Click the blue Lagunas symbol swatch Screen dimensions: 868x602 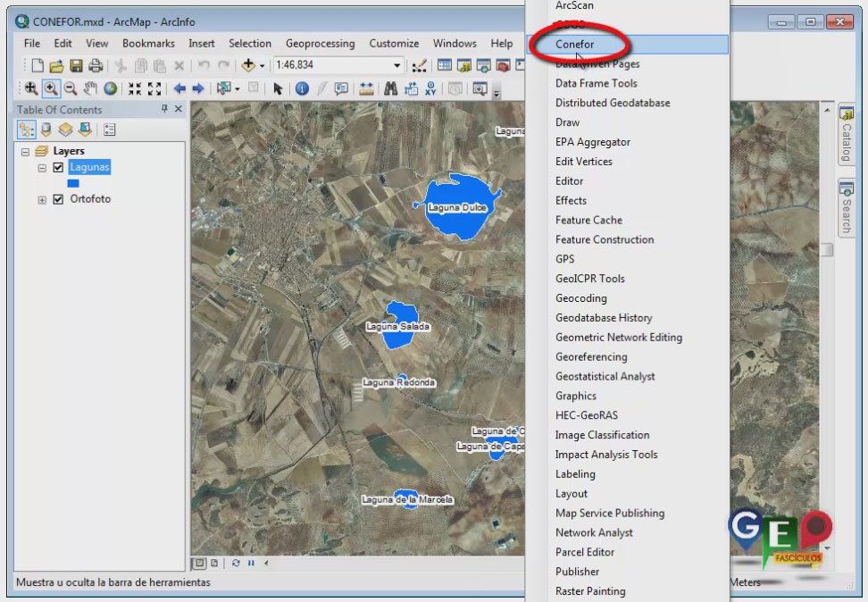[x=73, y=183]
